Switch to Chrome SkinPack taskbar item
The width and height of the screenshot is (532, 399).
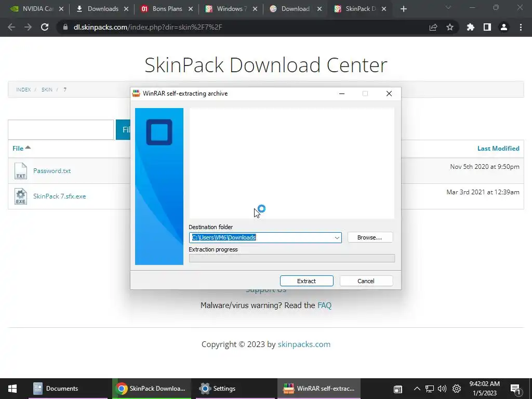(151, 389)
